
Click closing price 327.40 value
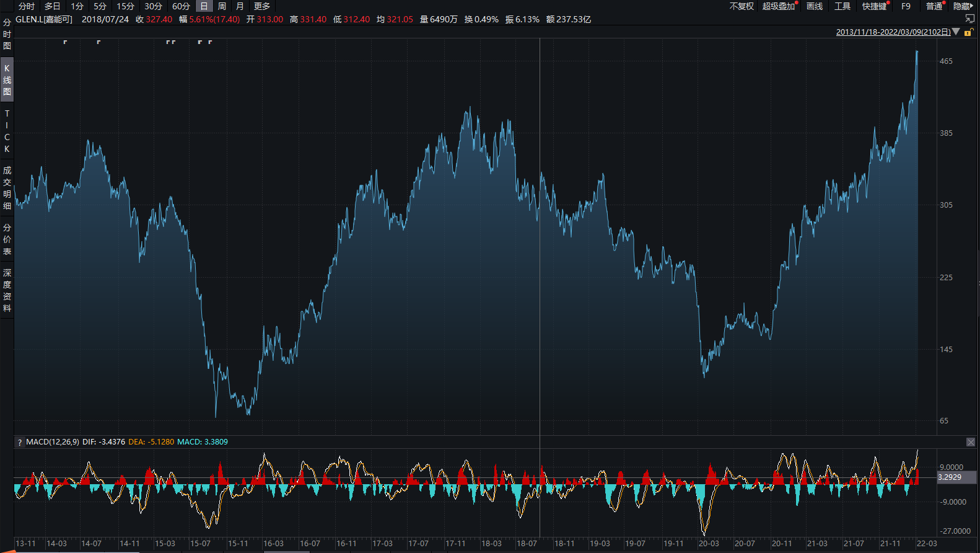click(159, 19)
